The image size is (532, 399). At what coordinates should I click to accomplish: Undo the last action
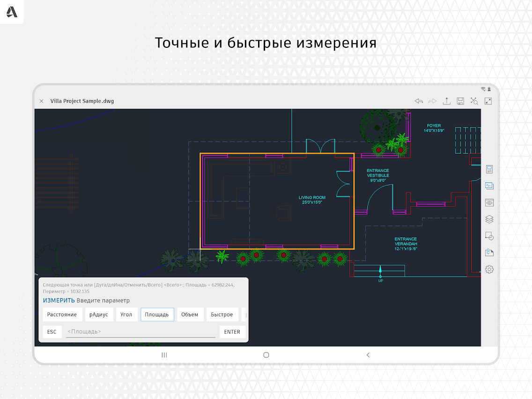point(419,101)
